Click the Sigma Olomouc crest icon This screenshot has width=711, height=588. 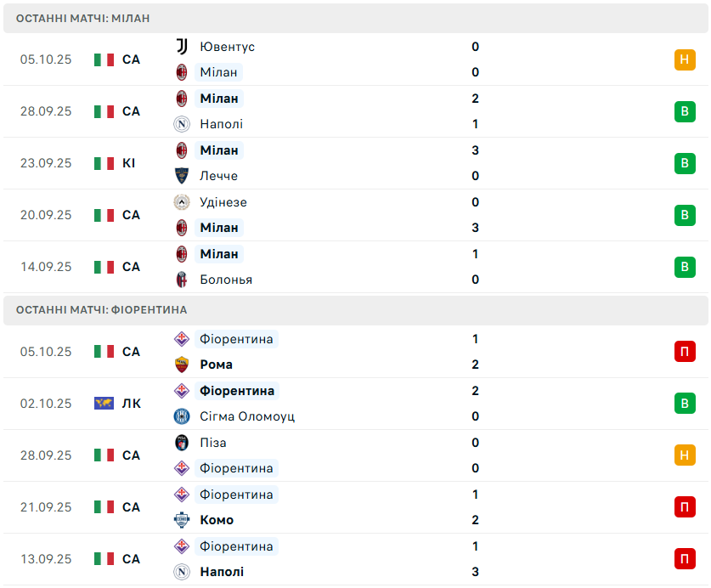[x=181, y=416]
